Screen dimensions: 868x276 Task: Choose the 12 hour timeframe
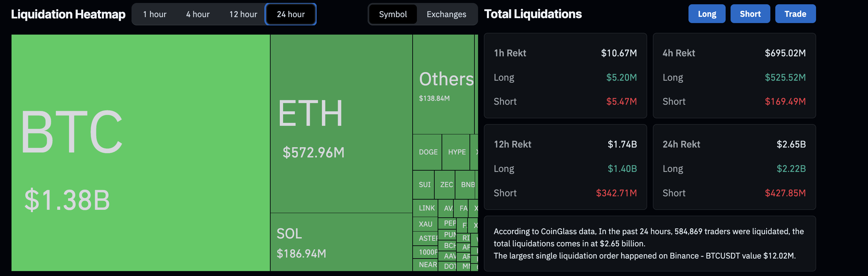[x=243, y=14]
